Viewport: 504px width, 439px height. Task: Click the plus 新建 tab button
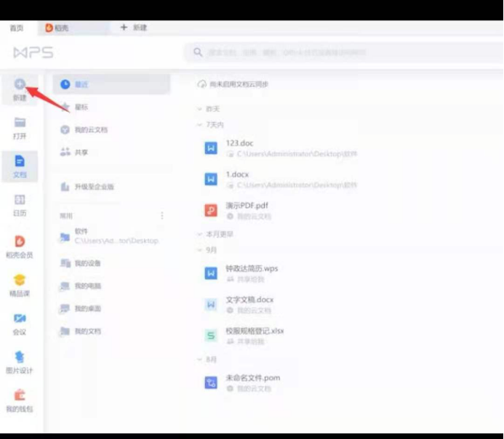[133, 28]
